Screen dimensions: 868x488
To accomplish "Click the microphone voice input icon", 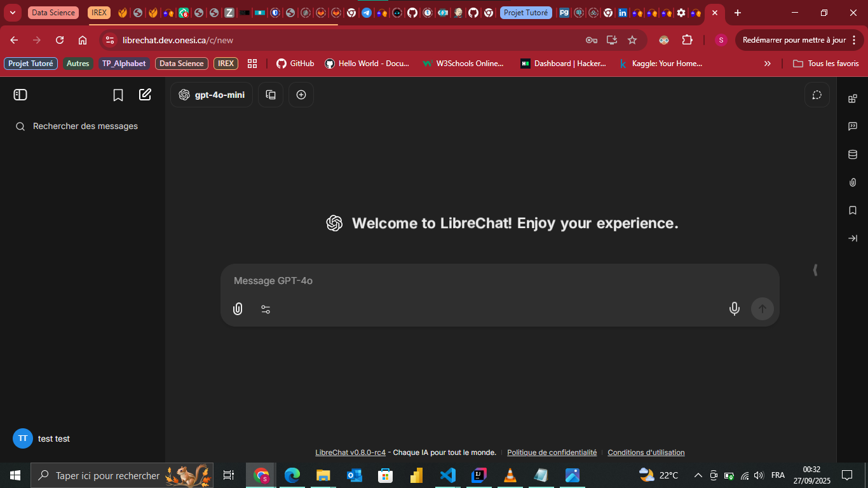I will [735, 309].
